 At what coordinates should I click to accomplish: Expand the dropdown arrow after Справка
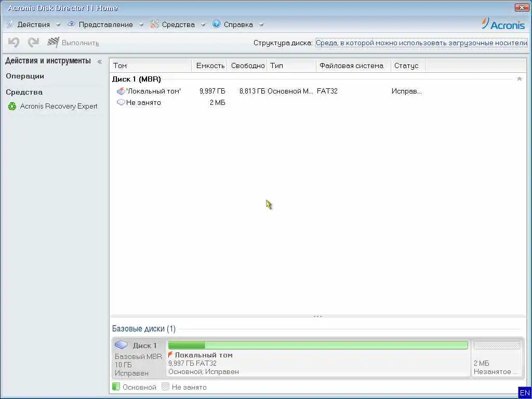pyautogui.click(x=261, y=24)
